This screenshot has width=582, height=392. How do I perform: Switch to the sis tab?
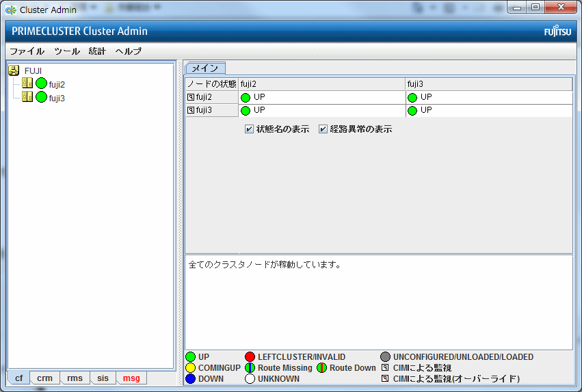click(x=103, y=378)
